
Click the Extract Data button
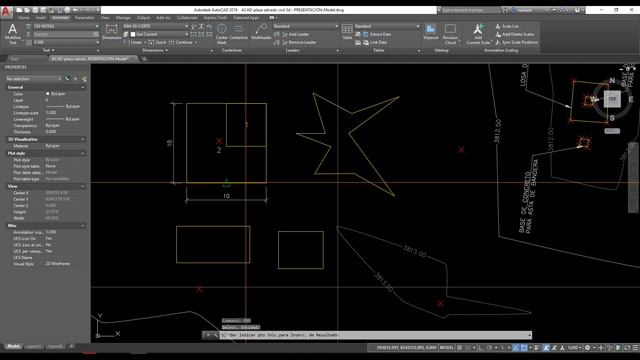tap(376, 34)
